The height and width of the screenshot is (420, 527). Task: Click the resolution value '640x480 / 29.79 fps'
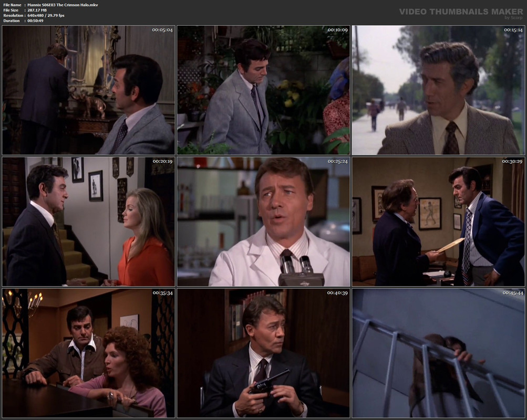(x=46, y=15)
